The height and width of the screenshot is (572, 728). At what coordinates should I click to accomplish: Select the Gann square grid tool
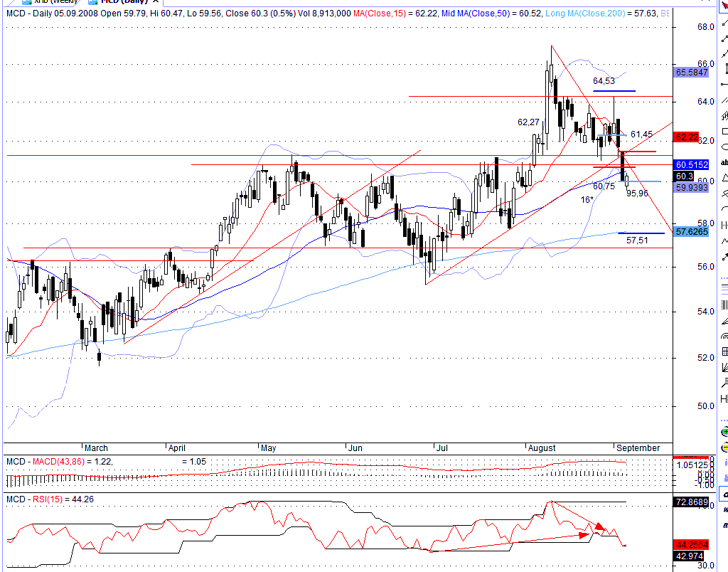[724, 351]
